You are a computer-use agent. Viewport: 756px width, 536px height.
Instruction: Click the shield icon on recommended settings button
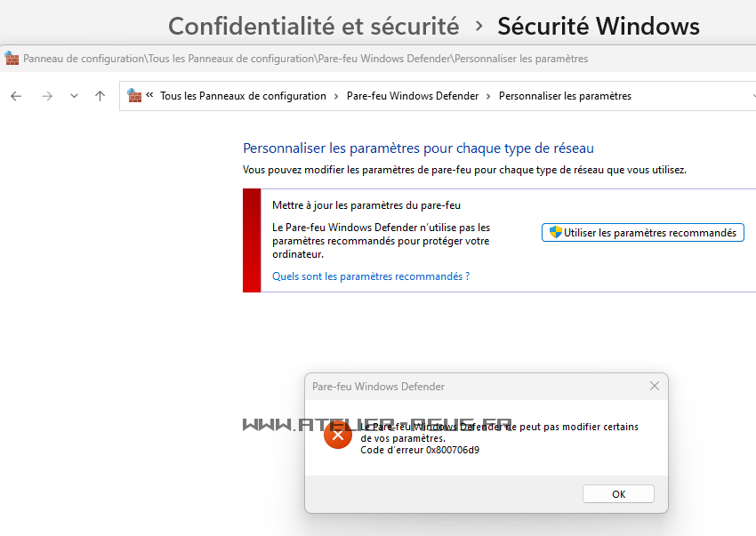pos(555,232)
